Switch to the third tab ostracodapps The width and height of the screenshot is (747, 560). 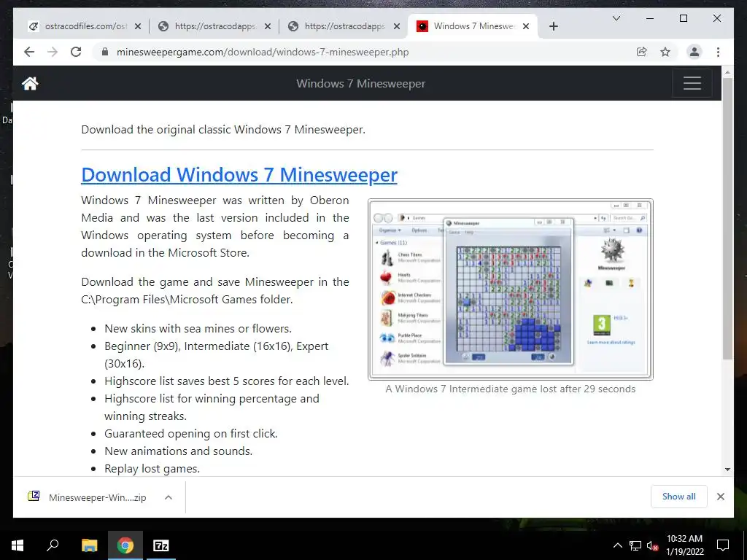(344, 26)
